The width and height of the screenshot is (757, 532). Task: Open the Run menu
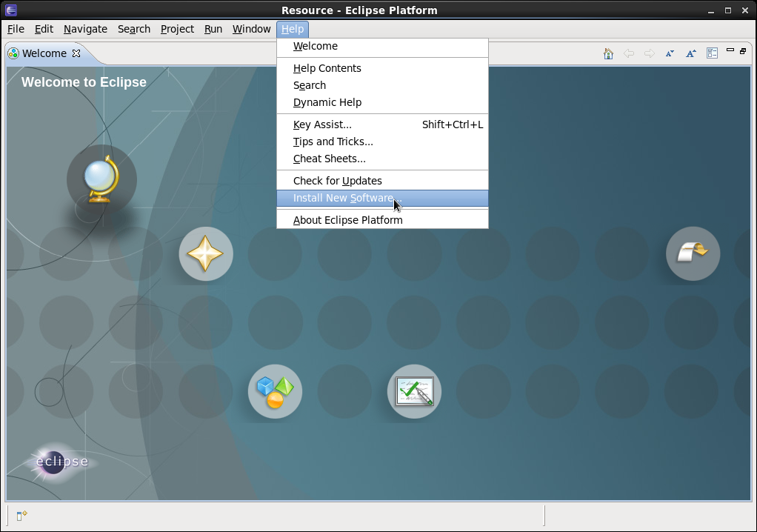[213, 29]
